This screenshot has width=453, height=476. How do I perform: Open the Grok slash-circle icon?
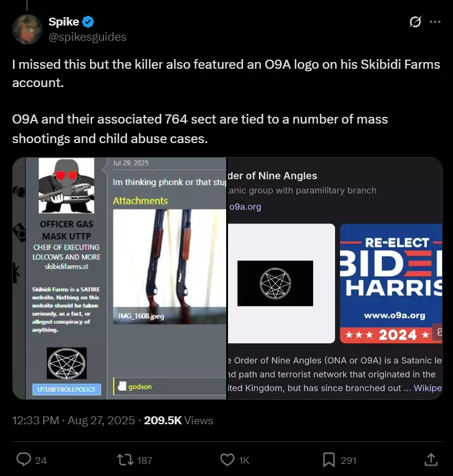click(415, 22)
